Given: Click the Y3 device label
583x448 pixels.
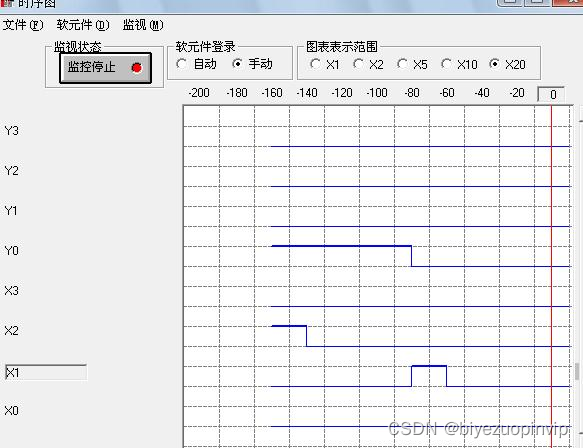Looking at the screenshot, I should click(x=12, y=131).
